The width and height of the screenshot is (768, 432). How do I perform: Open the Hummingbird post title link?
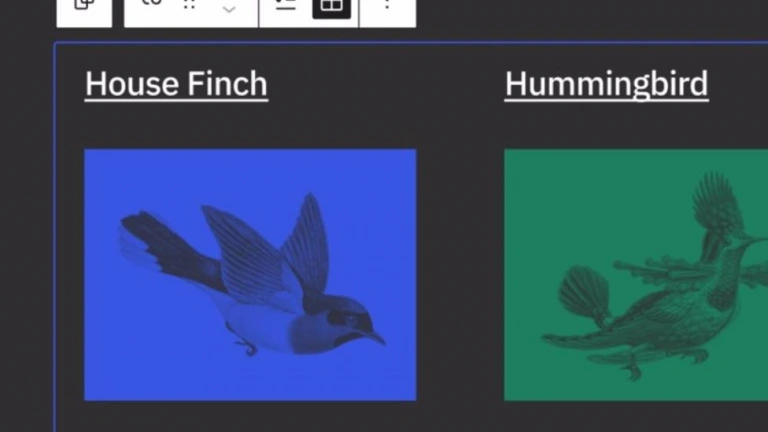[606, 84]
